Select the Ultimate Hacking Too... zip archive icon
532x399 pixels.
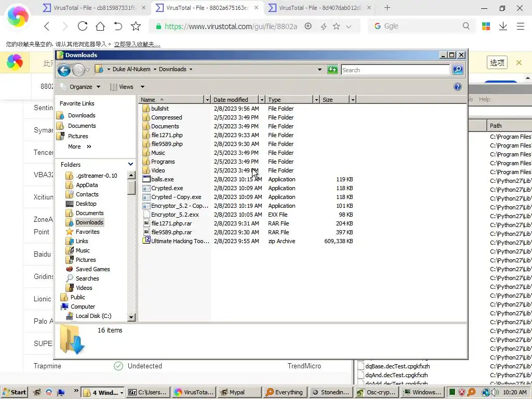click(x=146, y=241)
